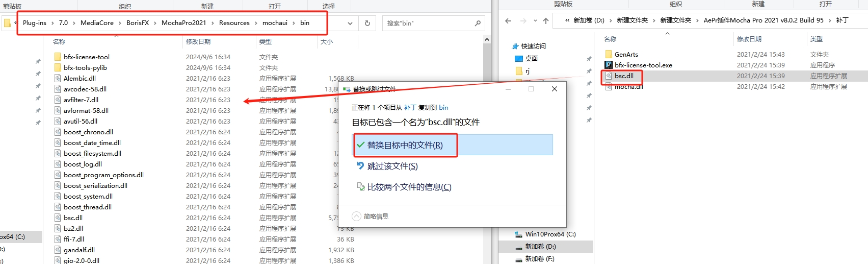The width and height of the screenshot is (868, 264).
Task: Select the gandalf.dll file icon
Action: click(x=58, y=250)
